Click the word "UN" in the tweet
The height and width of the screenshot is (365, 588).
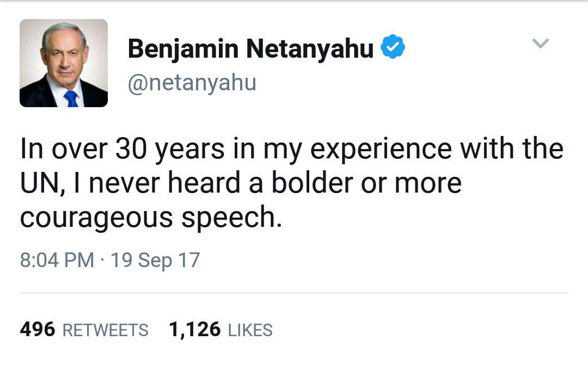(x=37, y=183)
